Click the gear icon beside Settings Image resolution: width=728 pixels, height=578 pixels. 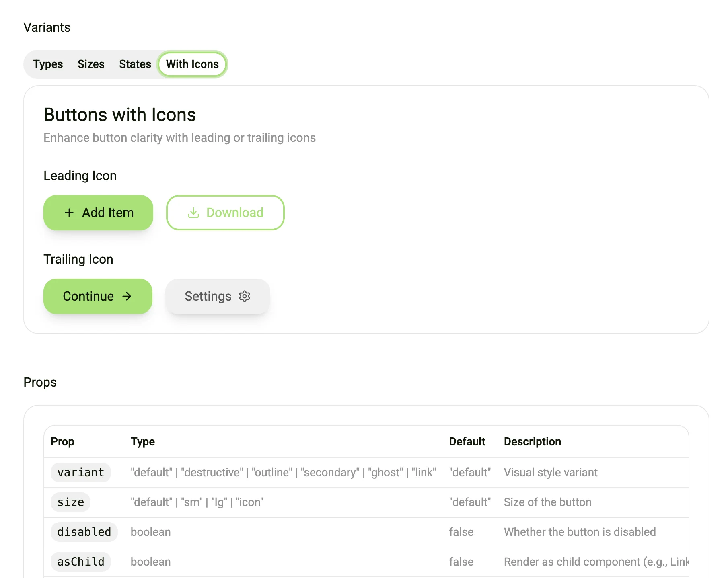(245, 296)
